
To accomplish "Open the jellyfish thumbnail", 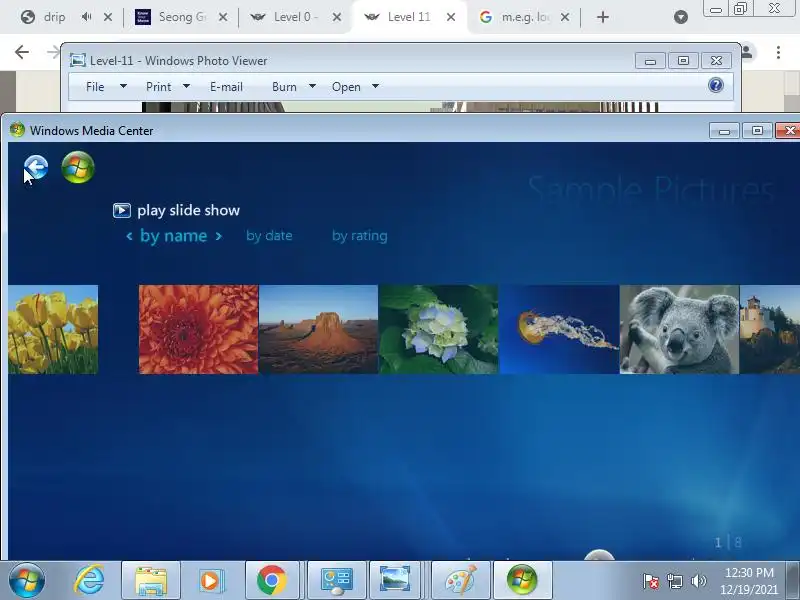I will pyautogui.click(x=559, y=330).
